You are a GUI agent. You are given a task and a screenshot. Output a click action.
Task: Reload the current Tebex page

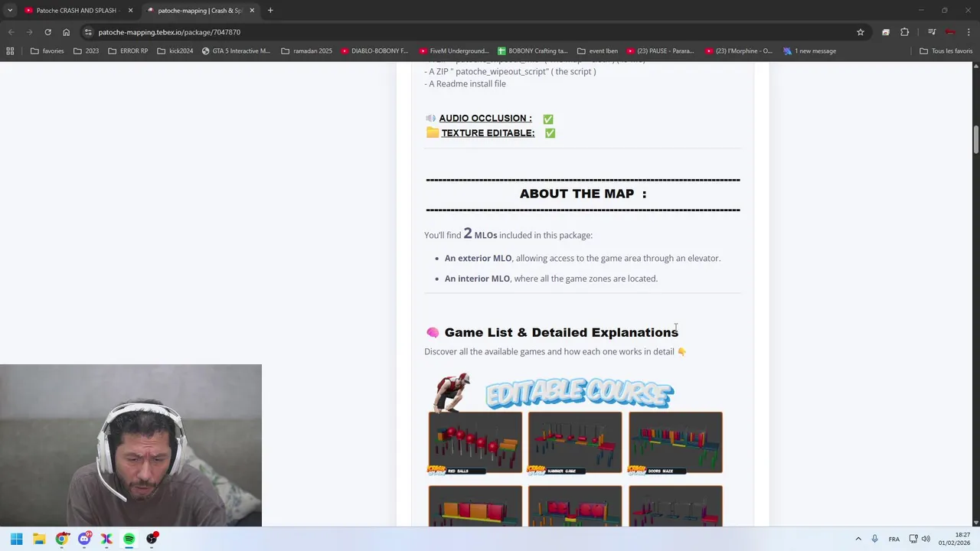(47, 32)
